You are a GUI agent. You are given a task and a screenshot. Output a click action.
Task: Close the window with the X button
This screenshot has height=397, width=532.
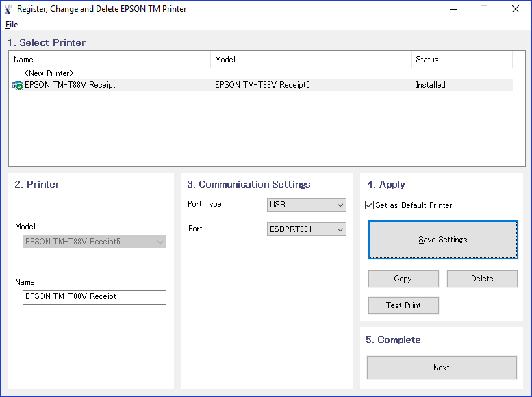click(516, 9)
